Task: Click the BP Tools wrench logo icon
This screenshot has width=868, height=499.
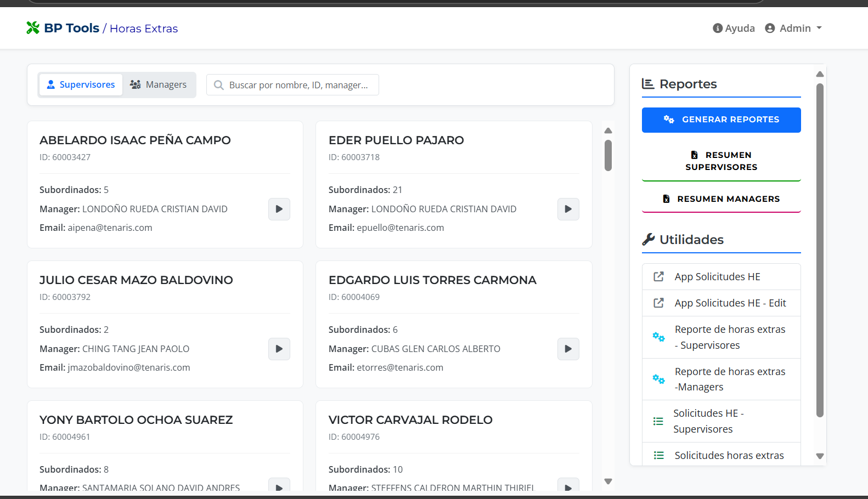Action: click(x=33, y=28)
